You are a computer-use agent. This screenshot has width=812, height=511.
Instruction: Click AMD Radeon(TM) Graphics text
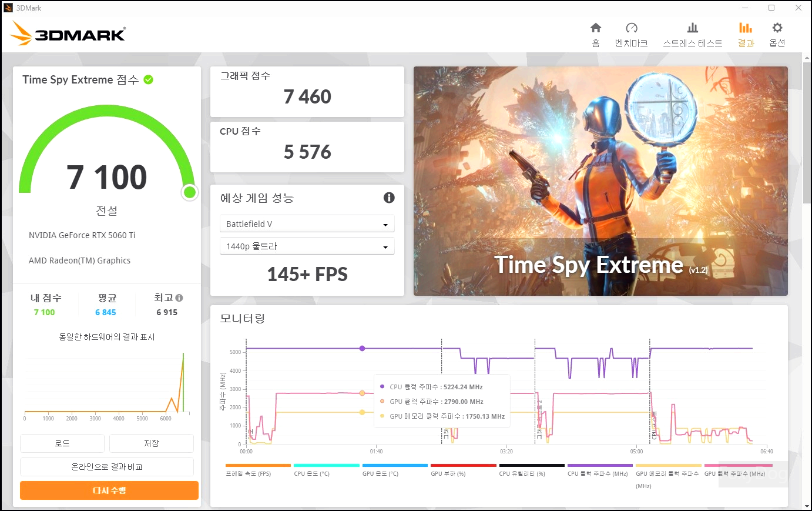click(80, 260)
